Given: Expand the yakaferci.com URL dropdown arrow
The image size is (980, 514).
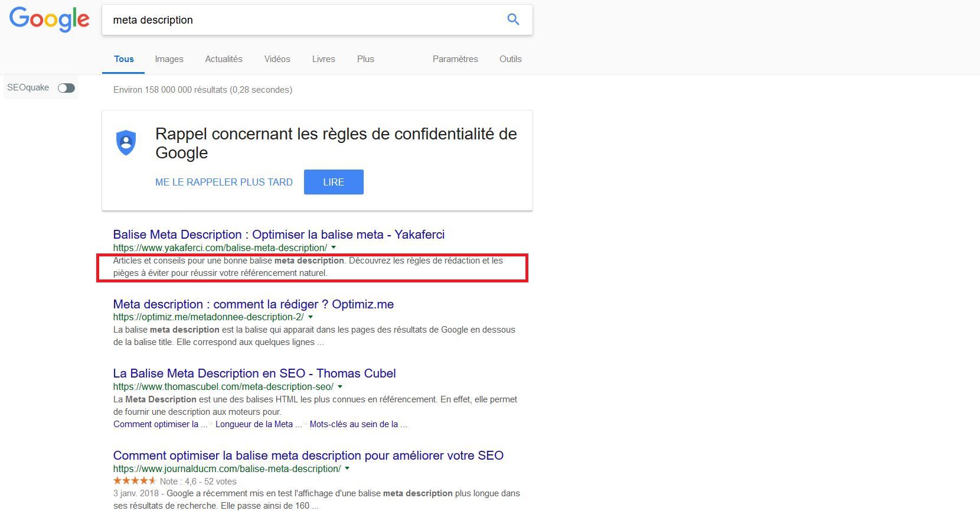Looking at the screenshot, I should (334, 248).
